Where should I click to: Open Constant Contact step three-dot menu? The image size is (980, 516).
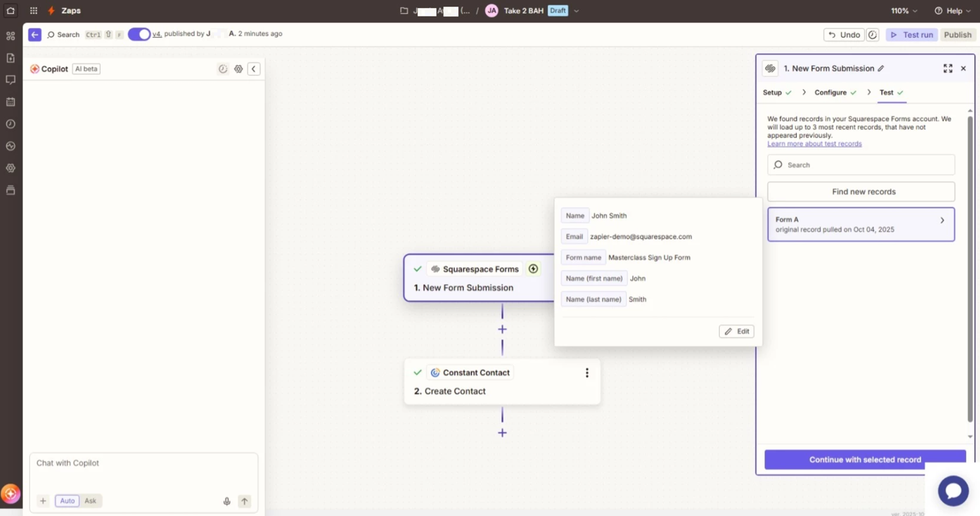[587, 373]
